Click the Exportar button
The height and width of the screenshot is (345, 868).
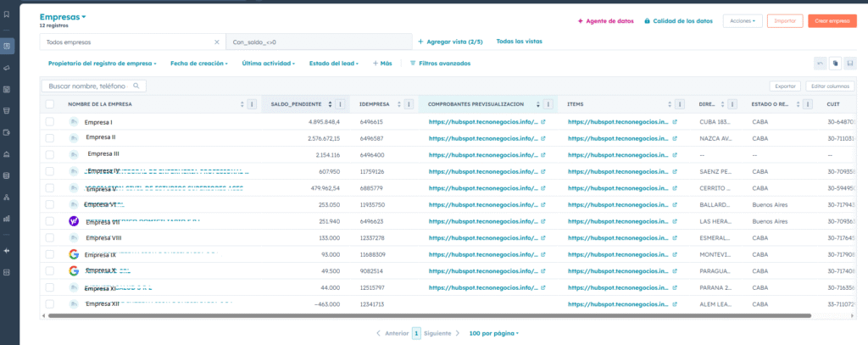(x=784, y=86)
